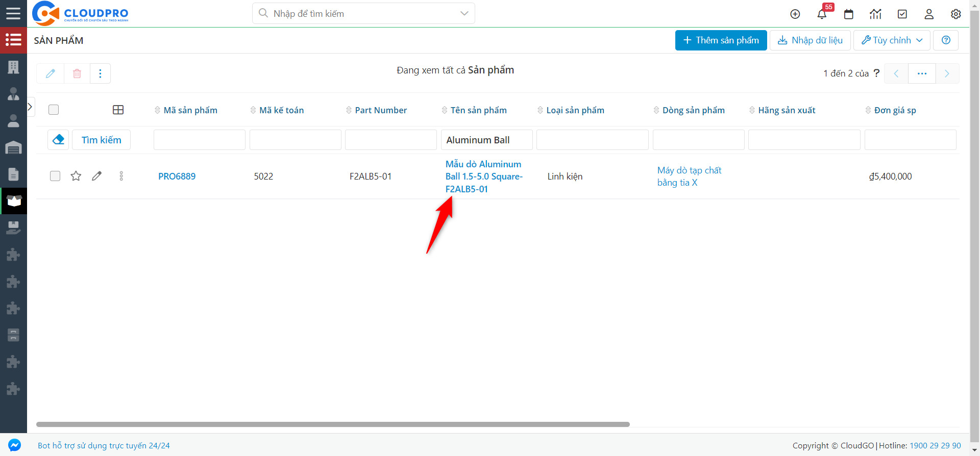Open Máy dò tạp chất bằng tia X link
The height and width of the screenshot is (456, 980).
[690, 176]
